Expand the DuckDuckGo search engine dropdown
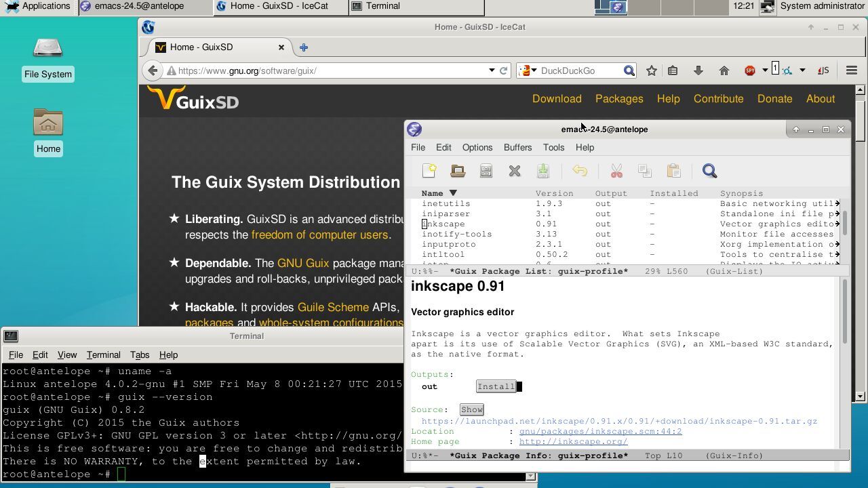The width and height of the screenshot is (868, 488). [x=534, y=70]
